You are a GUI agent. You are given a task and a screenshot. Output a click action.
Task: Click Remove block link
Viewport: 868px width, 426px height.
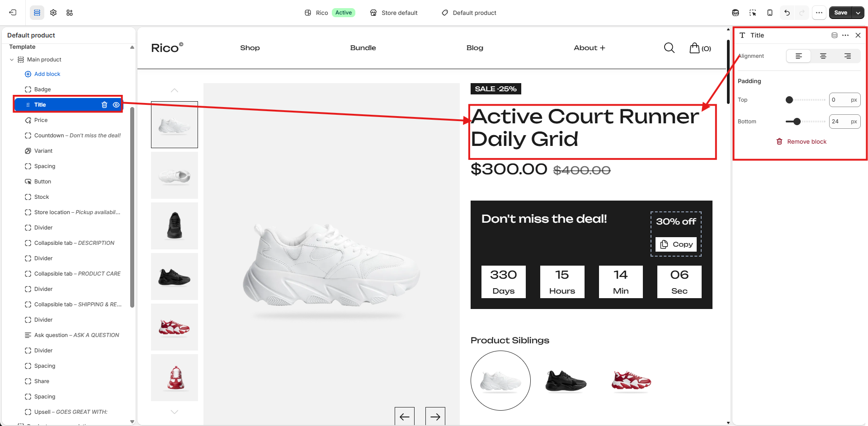click(802, 142)
